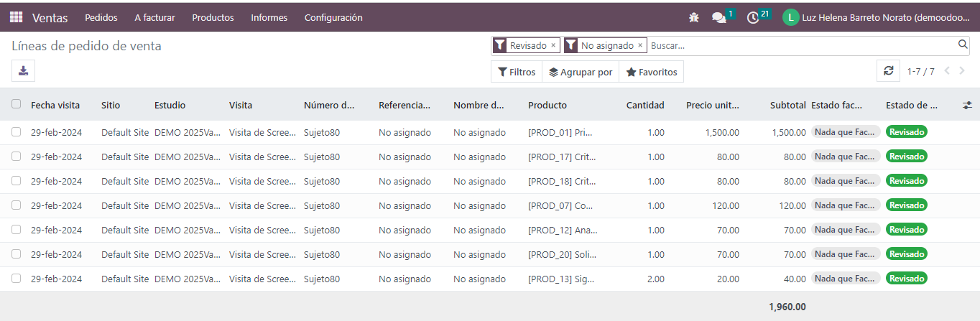This screenshot has height=321, width=980.
Task: Click the search magnifier icon
Action: click(963, 45)
